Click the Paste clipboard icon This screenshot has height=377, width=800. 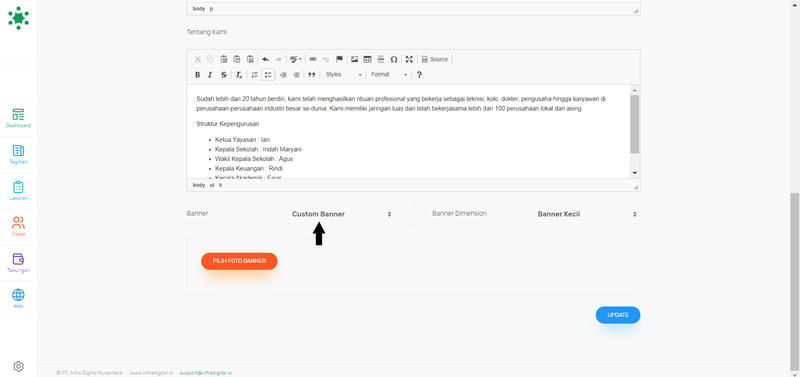[223, 59]
